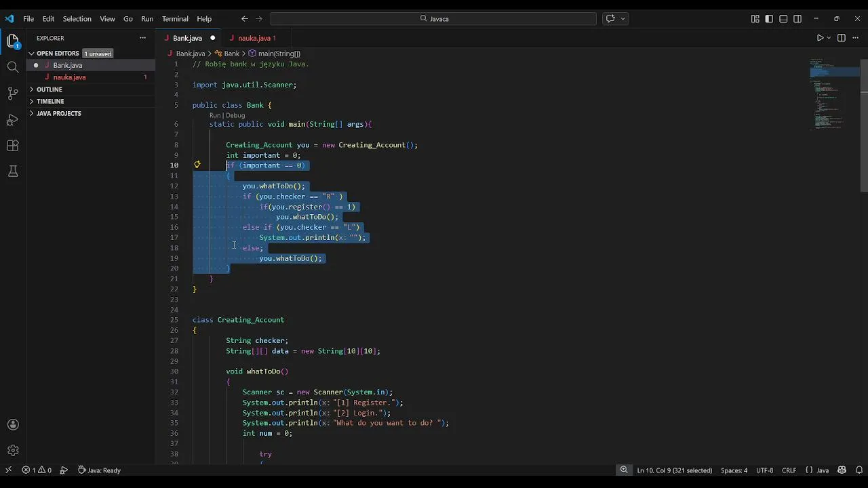This screenshot has height=488, width=868.
Task: Click main(String[]) in the breadcrumb
Action: [279, 54]
